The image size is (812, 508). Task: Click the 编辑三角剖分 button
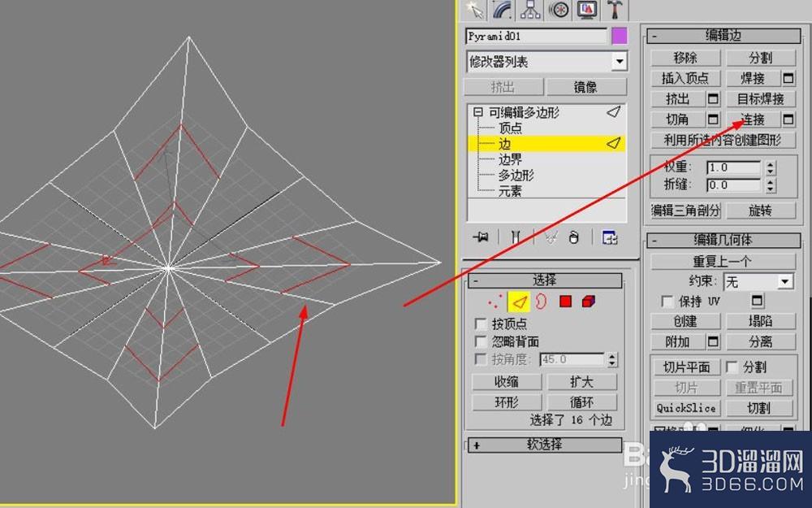click(685, 211)
